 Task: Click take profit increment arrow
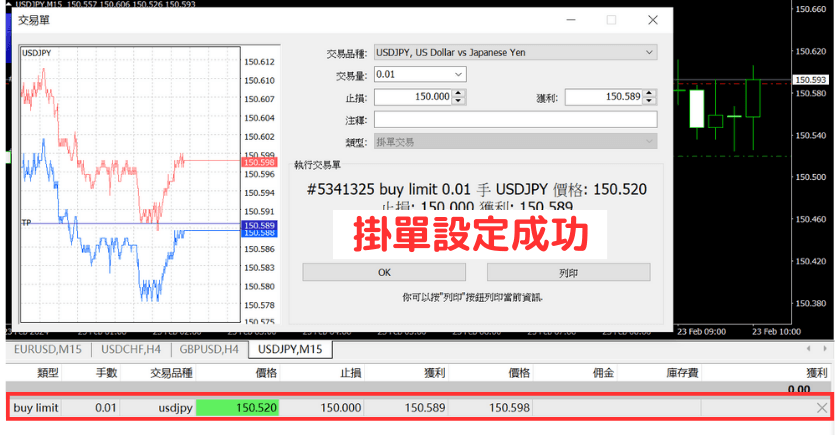click(650, 93)
